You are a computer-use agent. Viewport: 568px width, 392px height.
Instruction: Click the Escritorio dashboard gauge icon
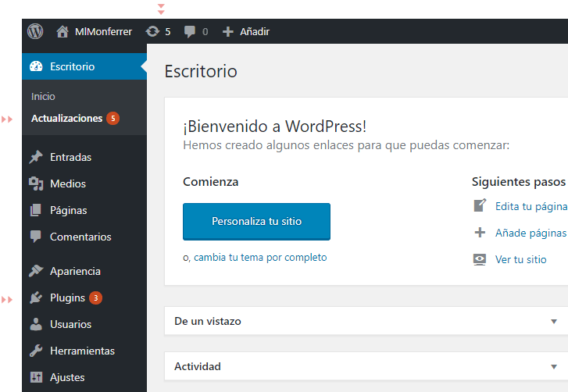36,66
